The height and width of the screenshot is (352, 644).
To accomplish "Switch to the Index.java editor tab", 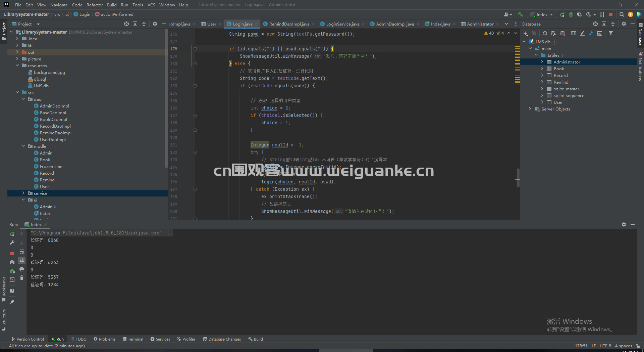I will (440, 24).
